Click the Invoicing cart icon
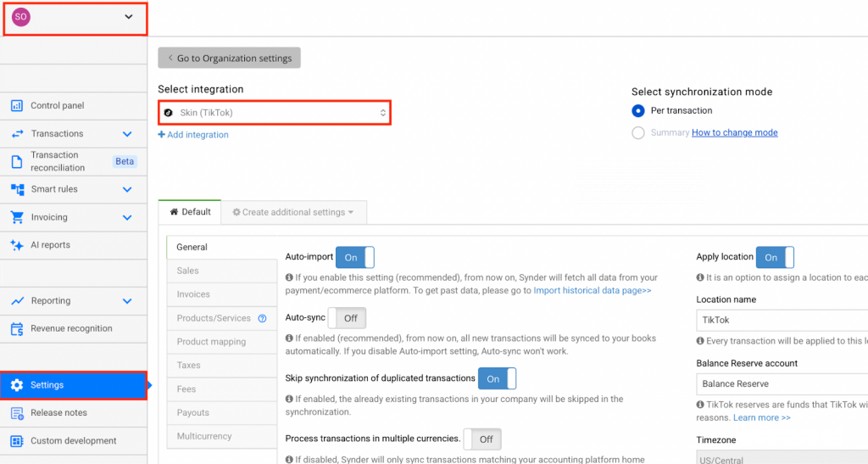The width and height of the screenshot is (868, 464). (16, 217)
